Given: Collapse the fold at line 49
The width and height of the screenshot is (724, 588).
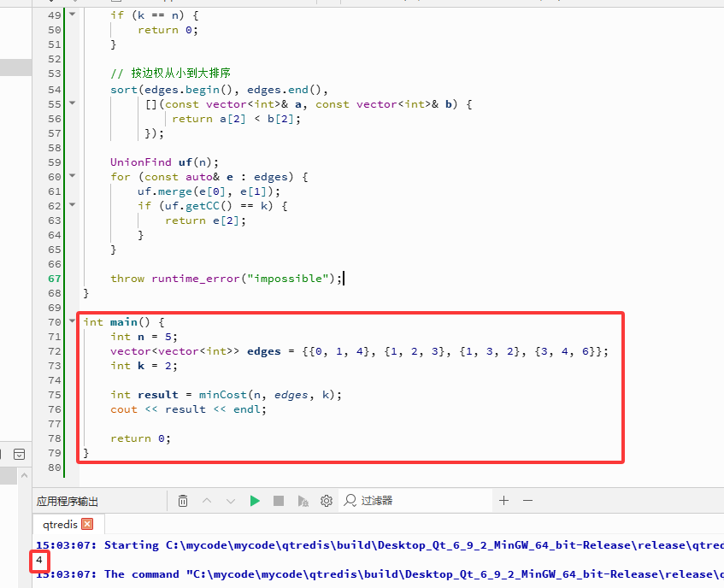Looking at the screenshot, I should tap(72, 14).
